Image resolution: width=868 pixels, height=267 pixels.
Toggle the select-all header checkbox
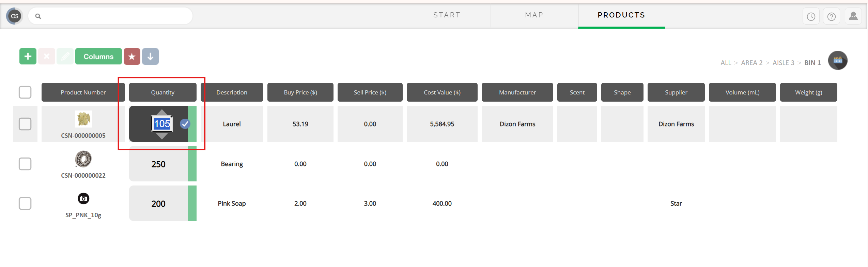click(x=25, y=92)
